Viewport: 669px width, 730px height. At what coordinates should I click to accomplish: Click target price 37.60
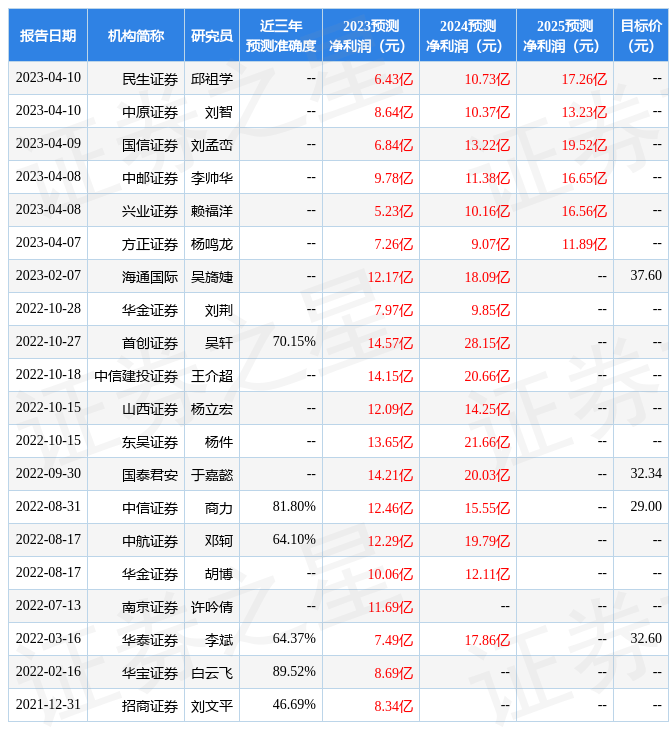[x=646, y=275]
